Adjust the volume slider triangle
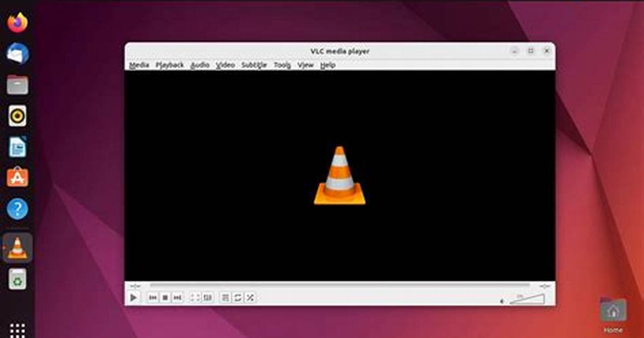644x338 pixels. point(527,299)
